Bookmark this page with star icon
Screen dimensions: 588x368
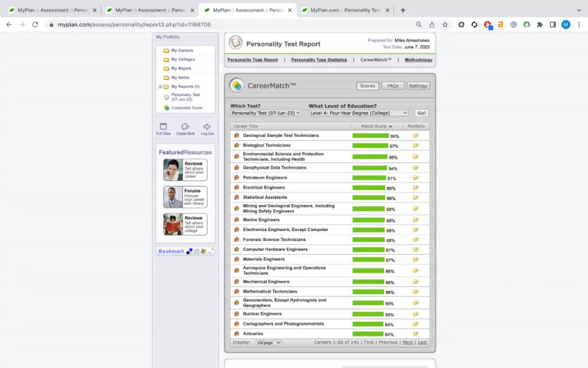pos(445,24)
